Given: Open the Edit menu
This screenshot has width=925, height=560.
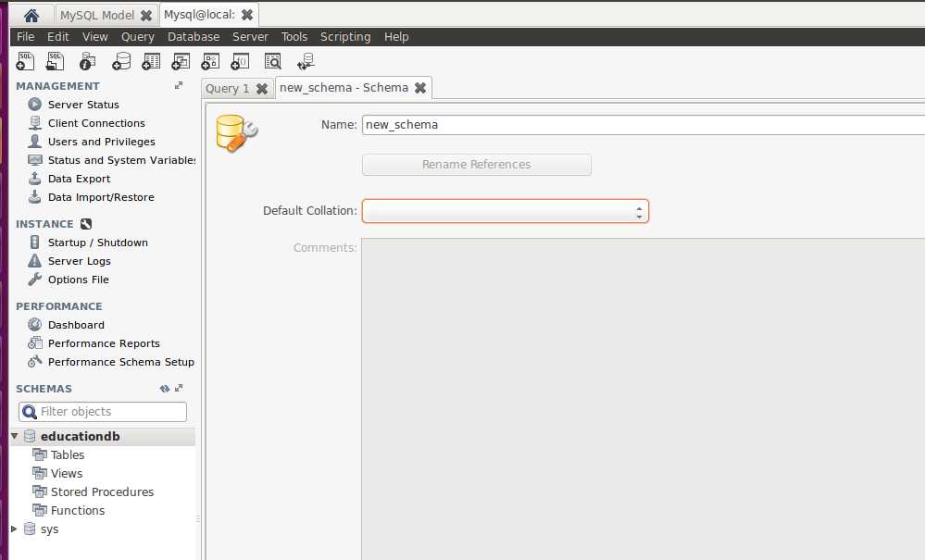Looking at the screenshot, I should (x=57, y=36).
